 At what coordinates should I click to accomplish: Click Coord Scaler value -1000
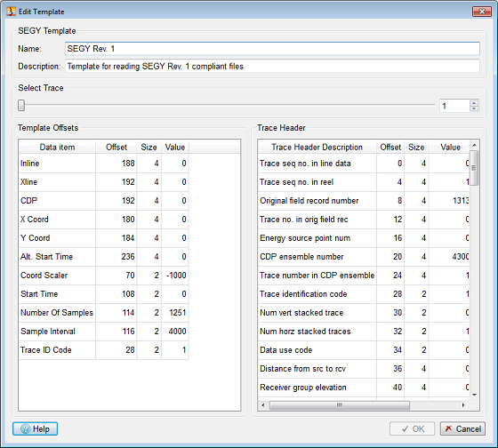(175, 276)
